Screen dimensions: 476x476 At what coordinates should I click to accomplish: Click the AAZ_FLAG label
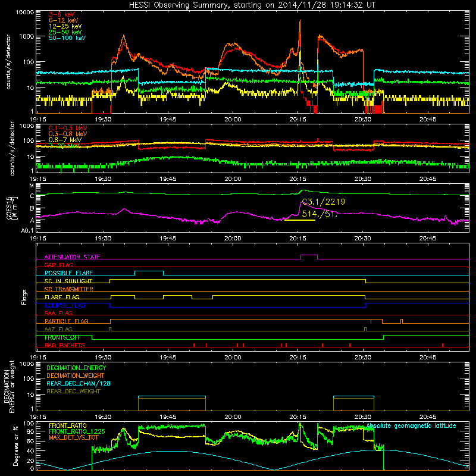click(58, 329)
